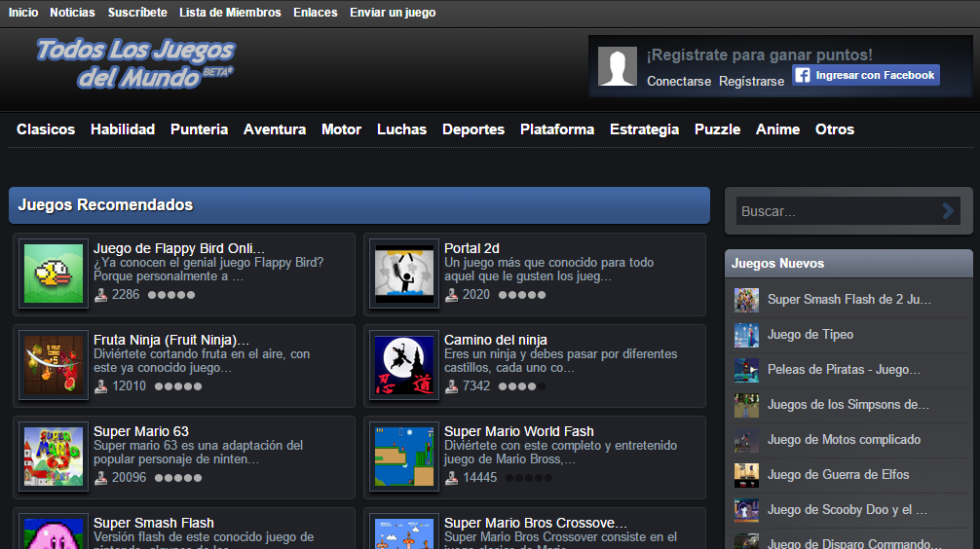980x549 pixels.
Task: Click the Todos Los Juegos del Mundo logo
Action: pos(134,63)
